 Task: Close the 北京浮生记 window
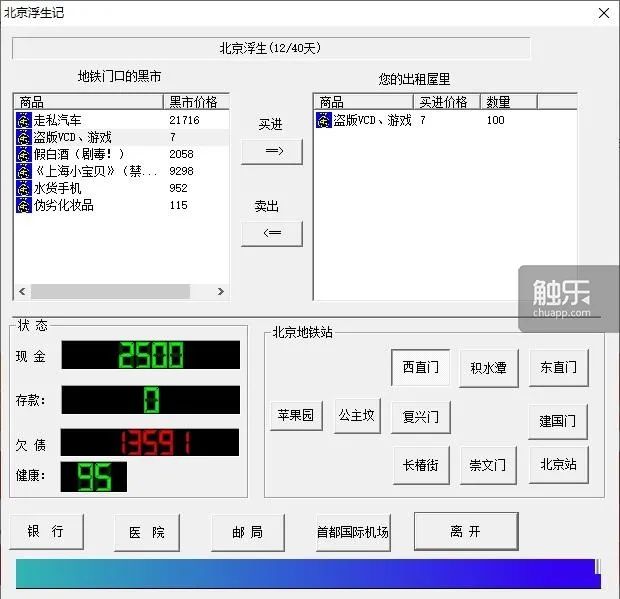point(604,13)
